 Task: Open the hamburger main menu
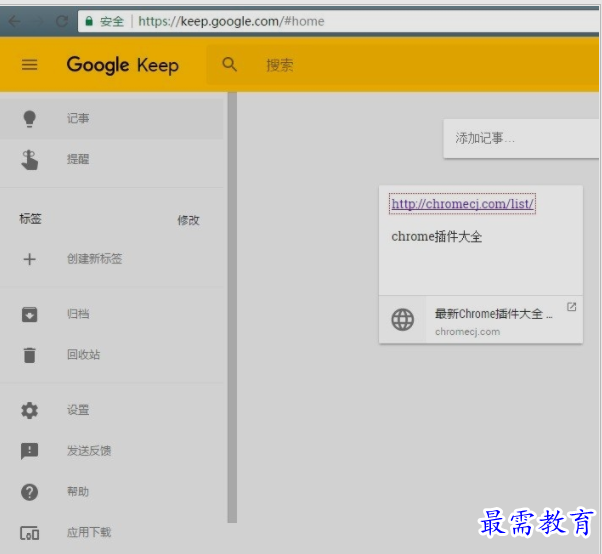(30, 64)
